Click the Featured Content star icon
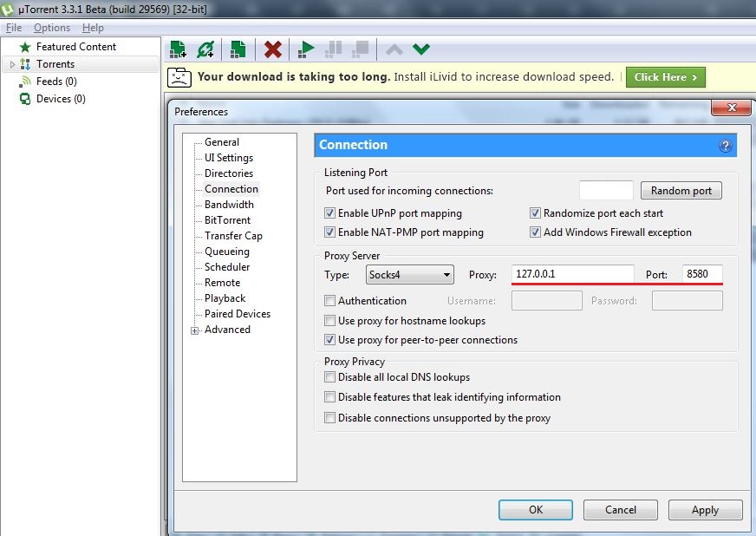756x536 pixels. 25,47
